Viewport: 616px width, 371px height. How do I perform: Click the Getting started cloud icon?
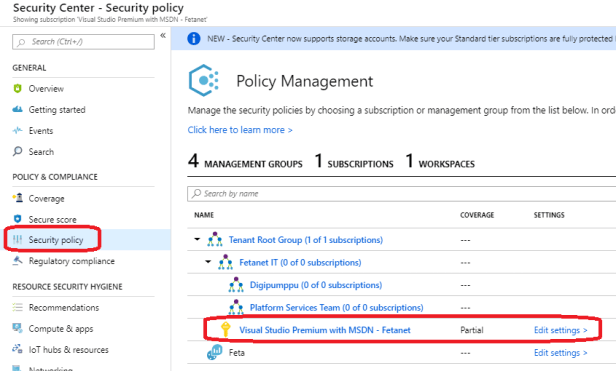[x=17, y=109]
